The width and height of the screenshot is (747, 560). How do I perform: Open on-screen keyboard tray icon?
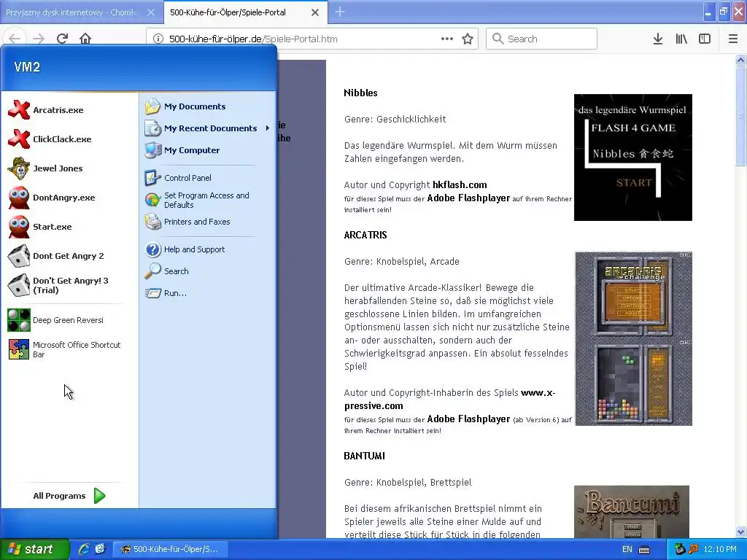point(644,550)
